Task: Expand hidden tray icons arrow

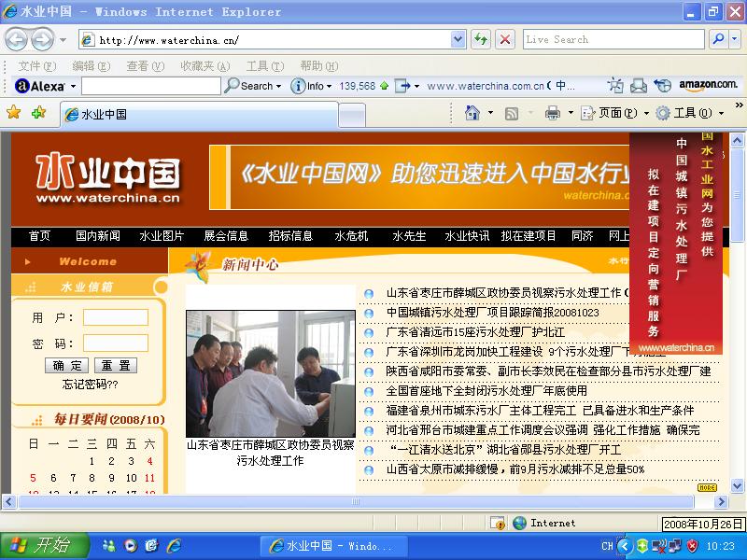Action: [625, 546]
